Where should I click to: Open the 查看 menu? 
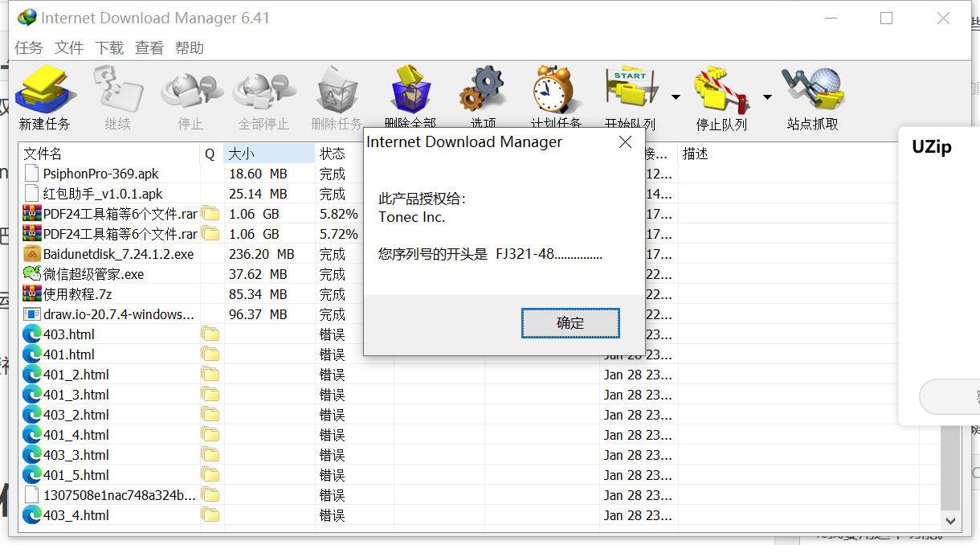coord(149,48)
